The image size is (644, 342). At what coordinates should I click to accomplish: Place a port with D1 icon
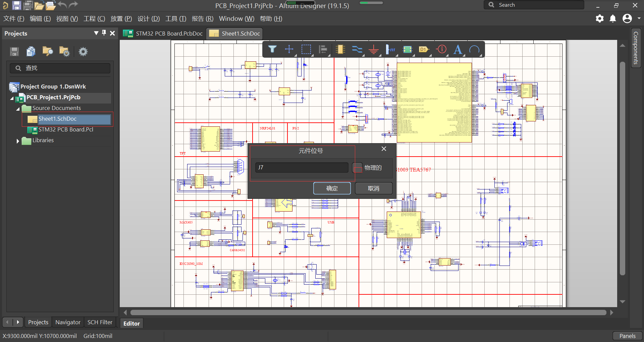click(424, 49)
